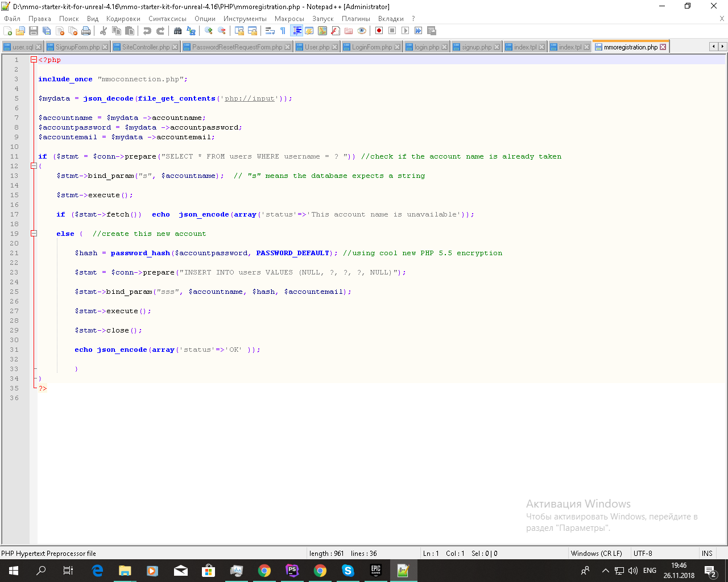Image resolution: width=728 pixels, height=582 pixels.
Task: Click the Open file folder icon
Action: coord(20,31)
